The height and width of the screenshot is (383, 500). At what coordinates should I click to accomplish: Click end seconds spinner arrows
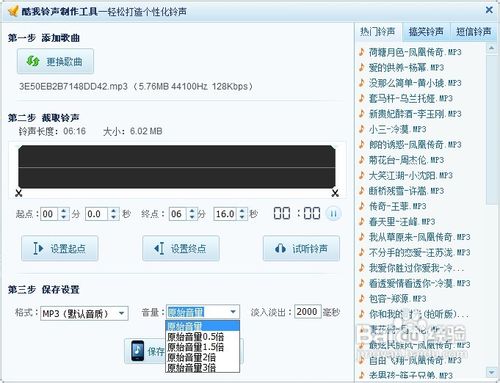pos(242,214)
